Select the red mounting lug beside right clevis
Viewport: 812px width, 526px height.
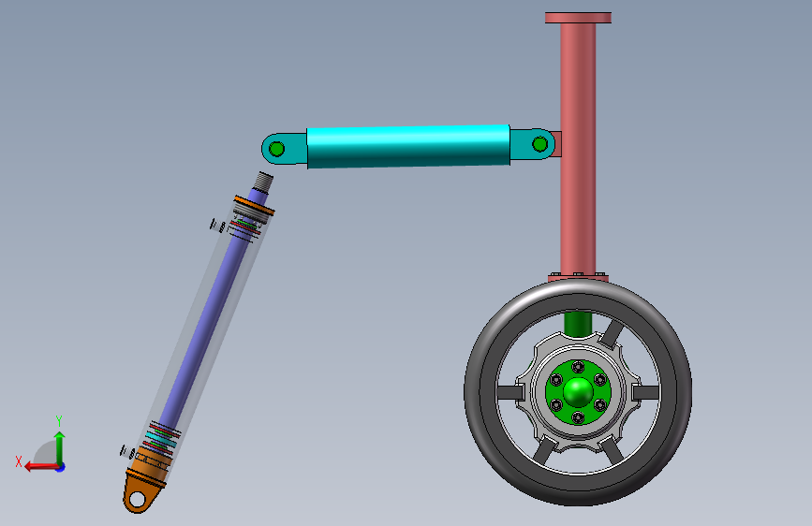[557, 144]
